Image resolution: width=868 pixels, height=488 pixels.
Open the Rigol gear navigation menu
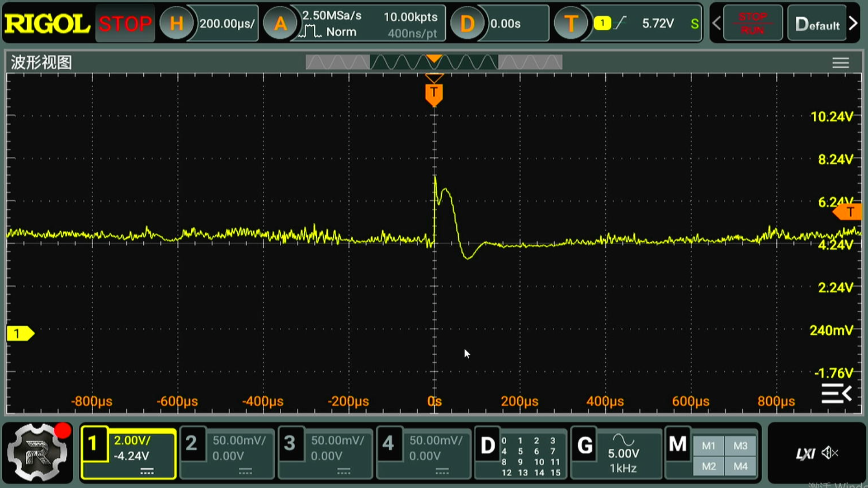(x=38, y=452)
